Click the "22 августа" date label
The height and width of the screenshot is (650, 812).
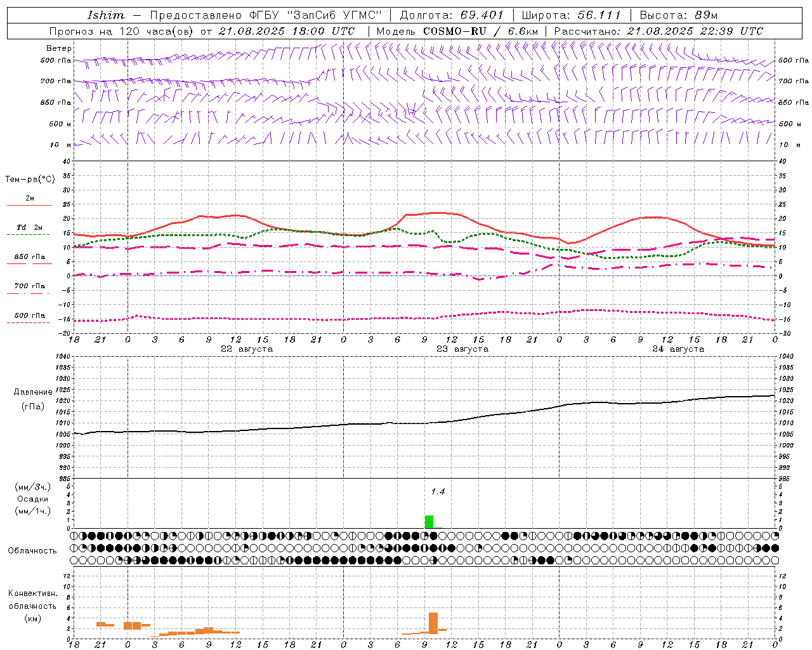(x=247, y=349)
